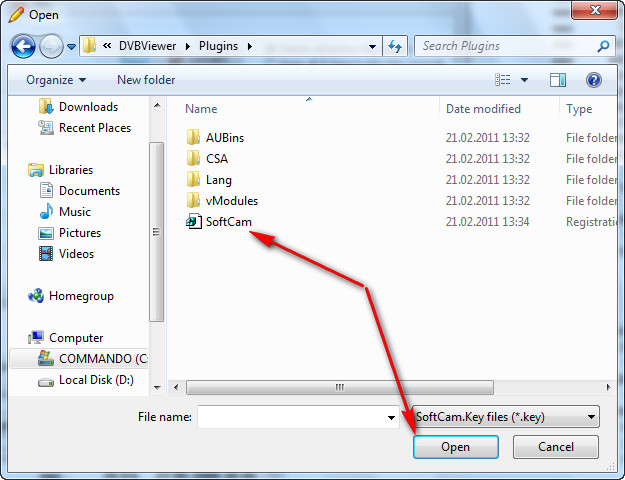This screenshot has width=625, height=480.
Task: Click the search magnifier icon
Action: coord(603,46)
